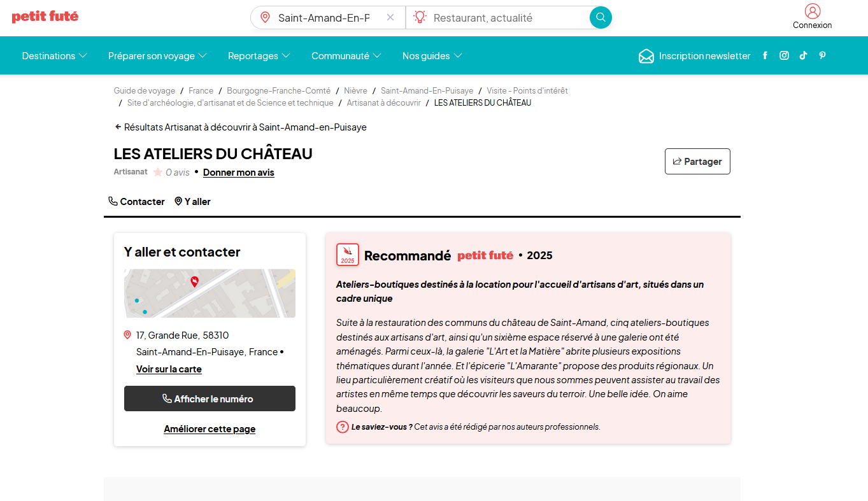Select the Contacter tab

[137, 202]
